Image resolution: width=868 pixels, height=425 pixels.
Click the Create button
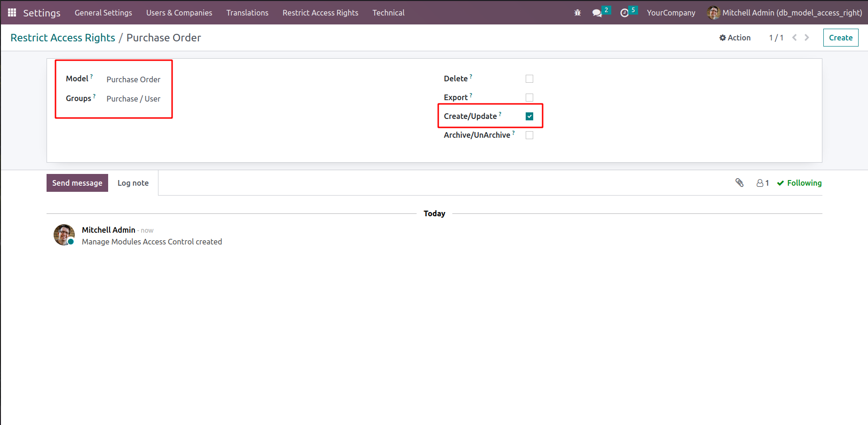coord(840,38)
